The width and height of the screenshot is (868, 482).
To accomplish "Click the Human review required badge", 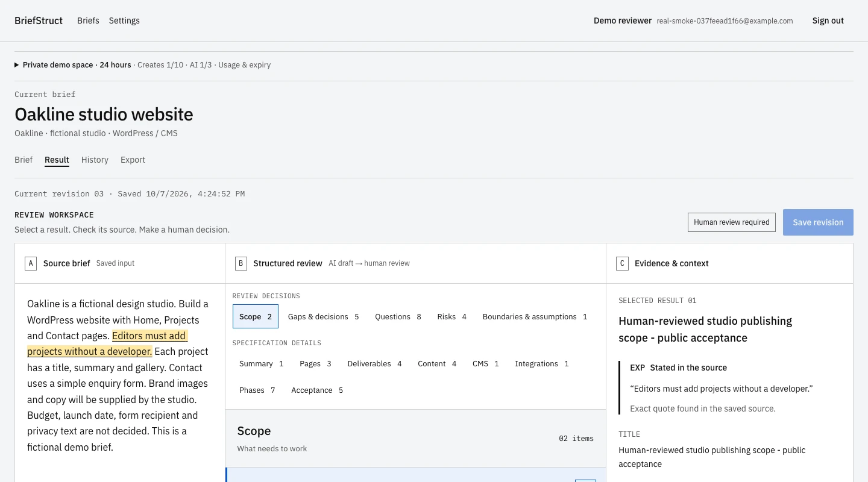I will [x=732, y=222].
